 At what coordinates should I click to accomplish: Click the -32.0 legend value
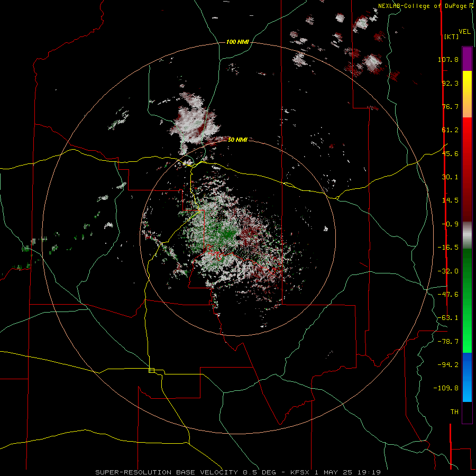(x=448, y=271)
